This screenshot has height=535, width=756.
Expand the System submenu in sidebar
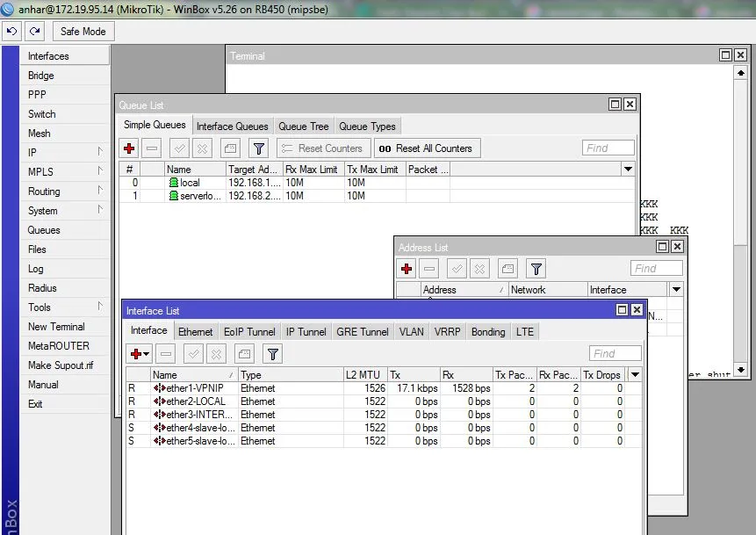pos(65,211)
